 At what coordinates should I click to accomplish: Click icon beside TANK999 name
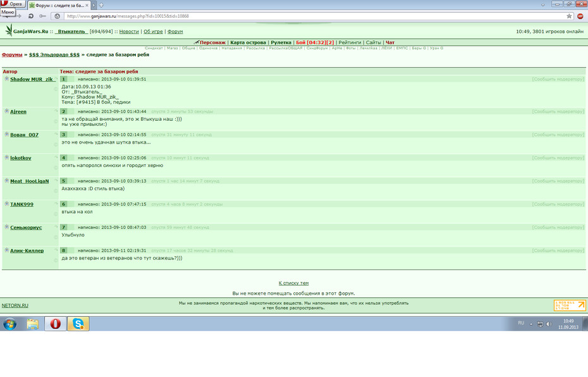point(6,204)
